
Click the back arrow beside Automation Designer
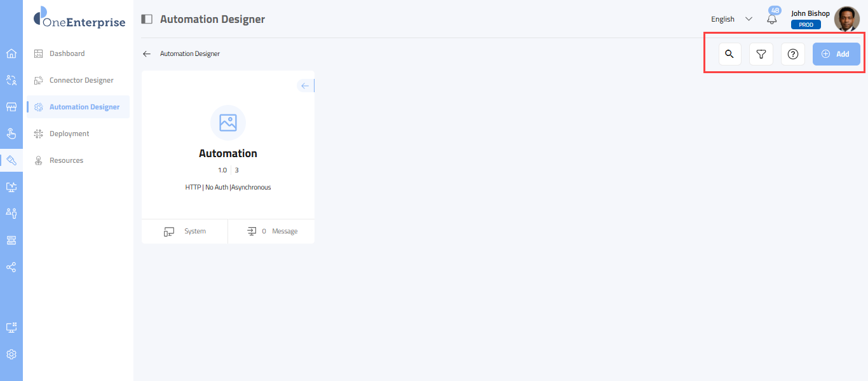point(147,54)
